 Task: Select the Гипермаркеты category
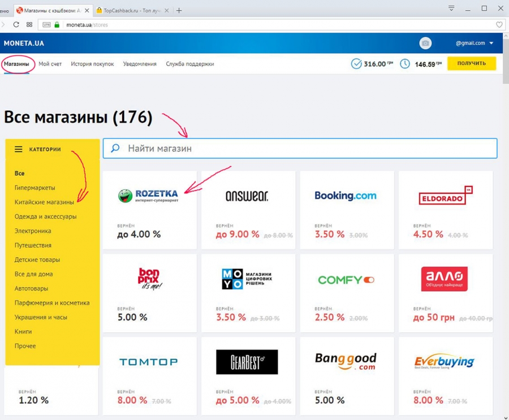click(x=34, y=188)
